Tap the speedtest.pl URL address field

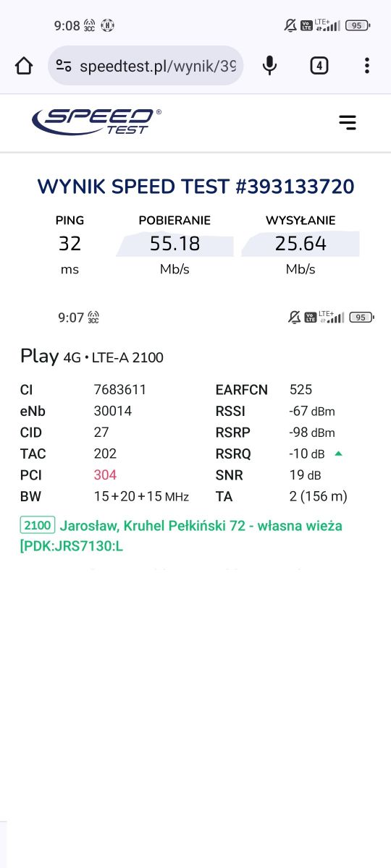146,66
